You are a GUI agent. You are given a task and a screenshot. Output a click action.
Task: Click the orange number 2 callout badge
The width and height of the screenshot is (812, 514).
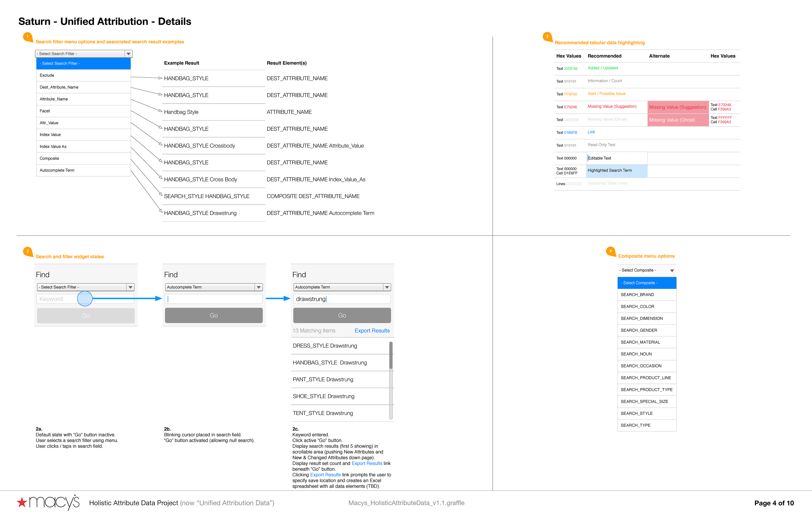pos(28,251)
